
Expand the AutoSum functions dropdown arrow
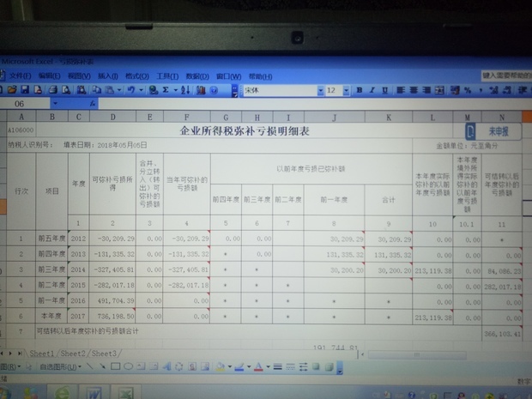point(175,90)
